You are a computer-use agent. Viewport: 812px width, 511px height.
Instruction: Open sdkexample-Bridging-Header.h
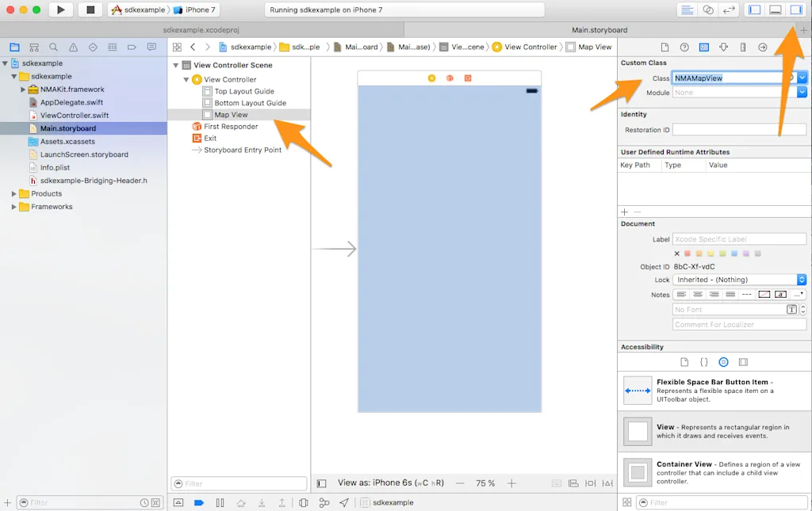coord(94,181)
